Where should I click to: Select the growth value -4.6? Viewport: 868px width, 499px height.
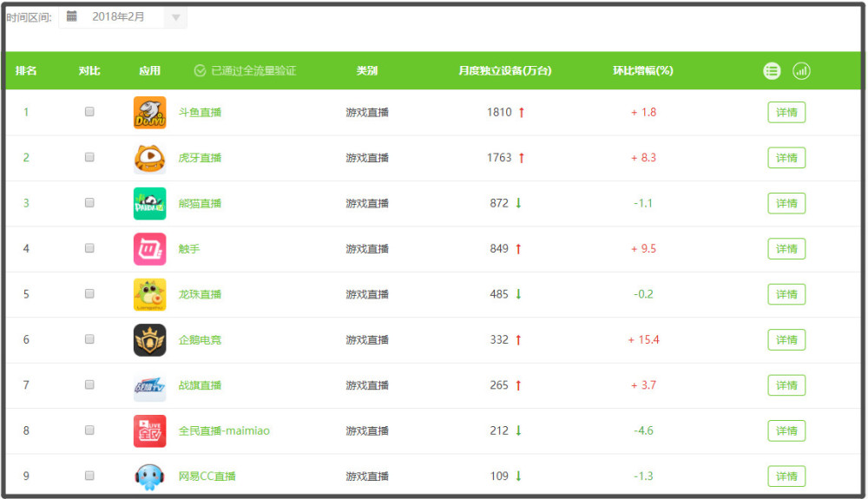coord(643,431)
